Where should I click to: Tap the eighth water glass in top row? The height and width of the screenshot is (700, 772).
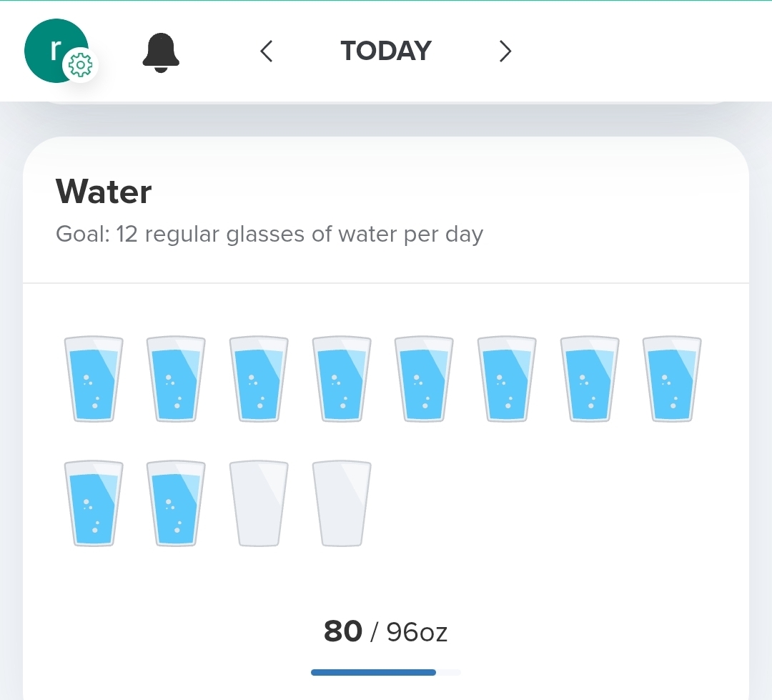(x=672, y=379)
